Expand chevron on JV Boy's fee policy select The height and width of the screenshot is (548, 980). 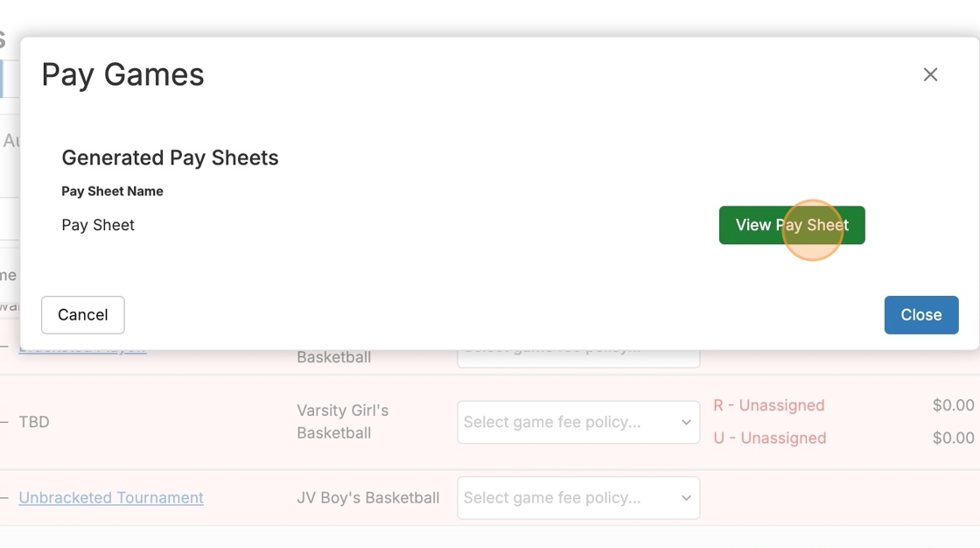[686, 497]
